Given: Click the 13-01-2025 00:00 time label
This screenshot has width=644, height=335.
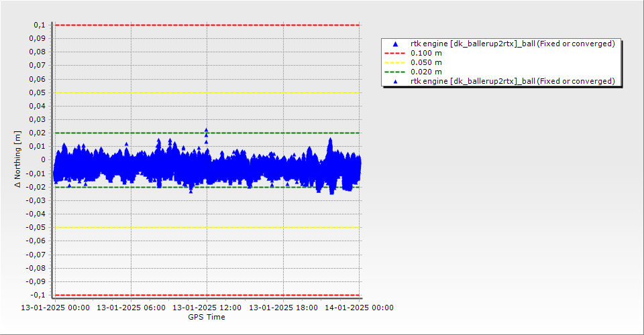Looking at the screenshot, I should (x=56, y=308).
